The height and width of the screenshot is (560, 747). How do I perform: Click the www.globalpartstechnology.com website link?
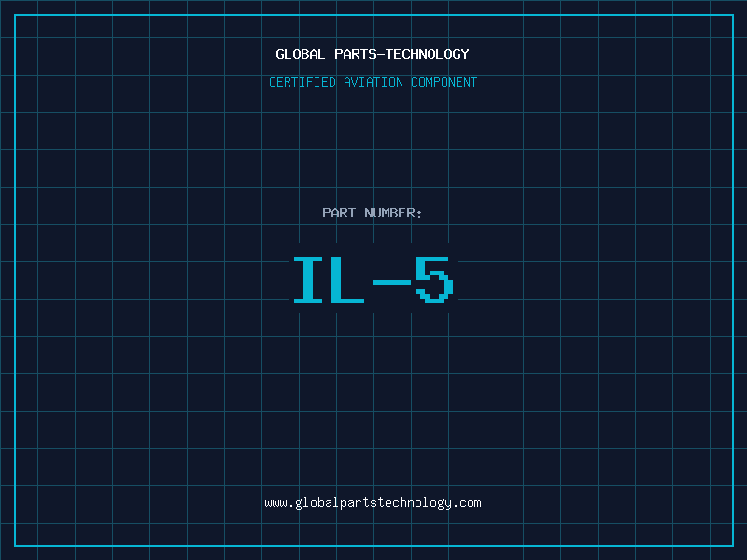click(373, 503)
